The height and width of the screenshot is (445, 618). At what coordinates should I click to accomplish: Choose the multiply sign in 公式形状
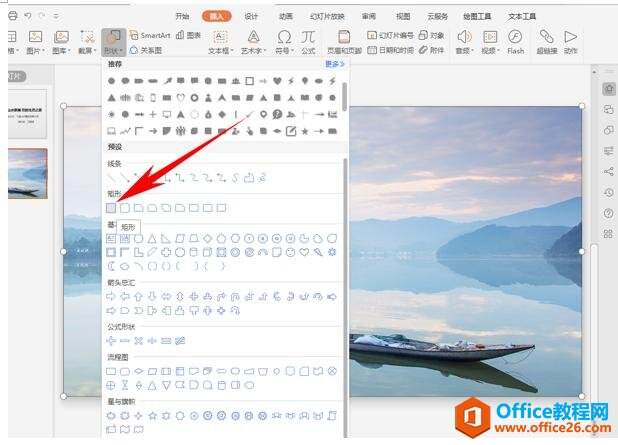pyautogui.click(x=138, y=341)
